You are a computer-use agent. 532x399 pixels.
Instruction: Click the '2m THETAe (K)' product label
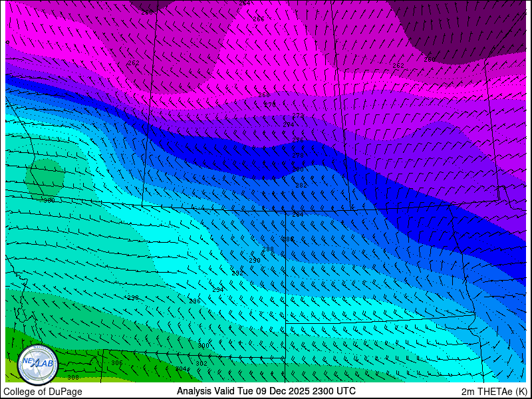pyautogui.click(x=494, y=392)
